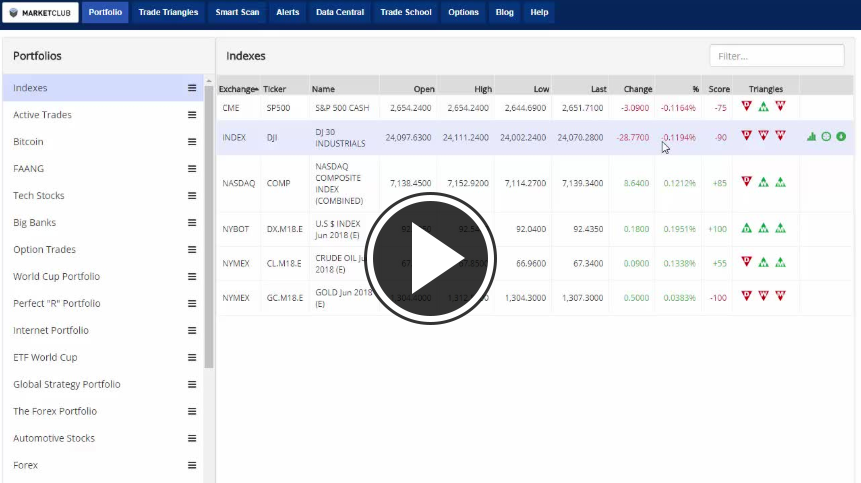The width and height of the screenshot is (861, 483).
Task: Sort table by the Last column
Action: tap(599, 89)
